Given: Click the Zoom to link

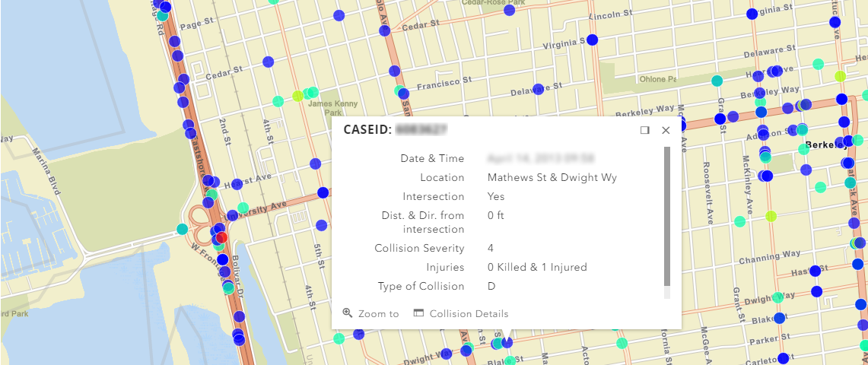Looking at the screenshot, I should click(378, 313).
